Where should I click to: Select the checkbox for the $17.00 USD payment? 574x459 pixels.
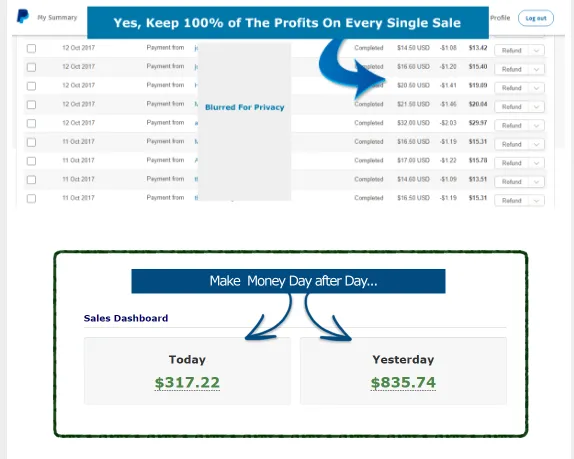31,161
